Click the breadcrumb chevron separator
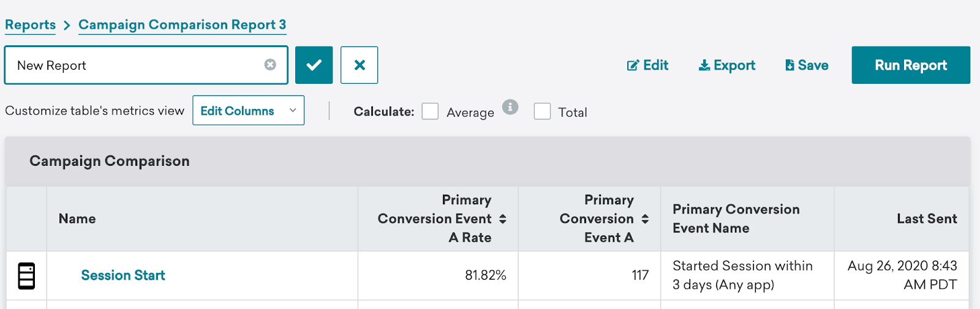This screenshot has width=980, height=309. coord(67,25)
